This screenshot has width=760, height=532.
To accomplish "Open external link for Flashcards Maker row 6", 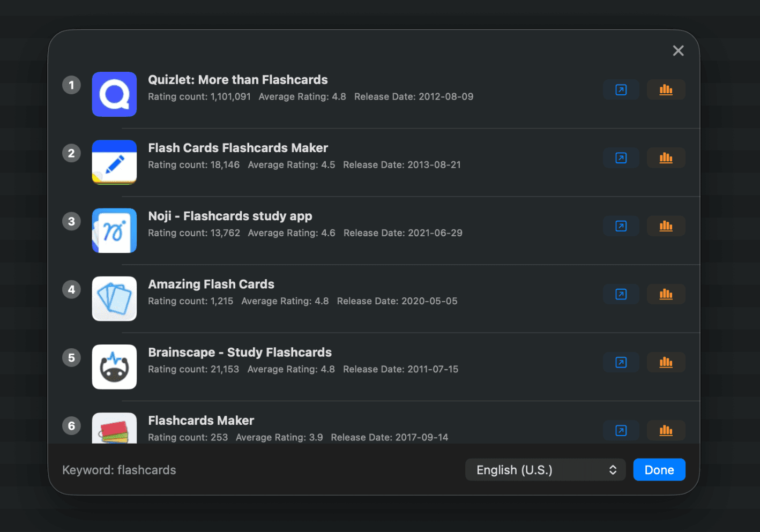I will coord(621,430).
